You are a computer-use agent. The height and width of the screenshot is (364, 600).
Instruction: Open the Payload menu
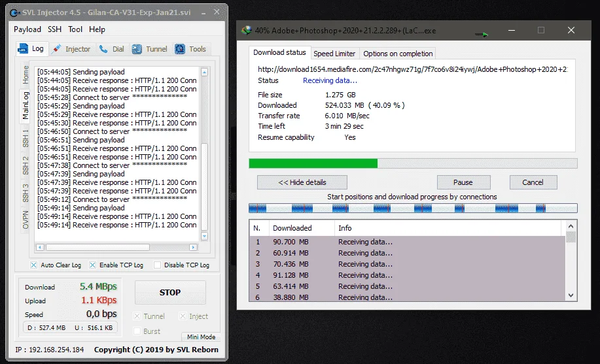[27, 29]
